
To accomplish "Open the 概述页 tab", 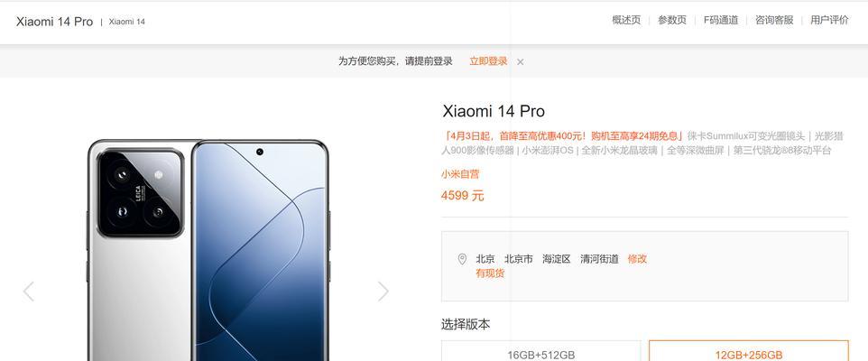I will [626, 20].
